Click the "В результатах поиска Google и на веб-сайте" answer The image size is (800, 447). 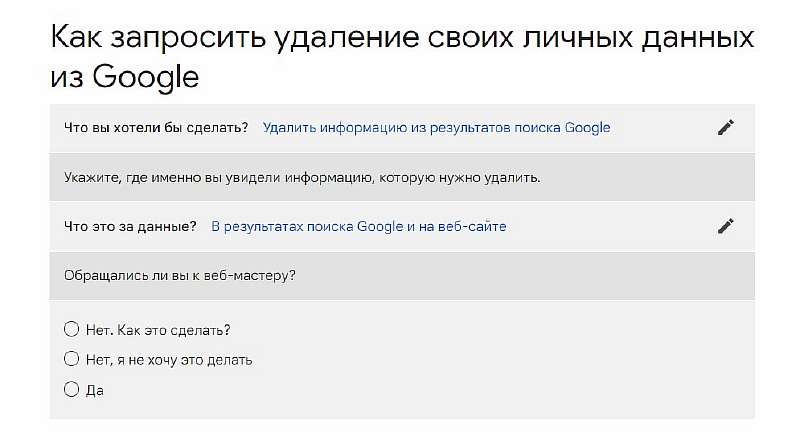coord(359,226)
